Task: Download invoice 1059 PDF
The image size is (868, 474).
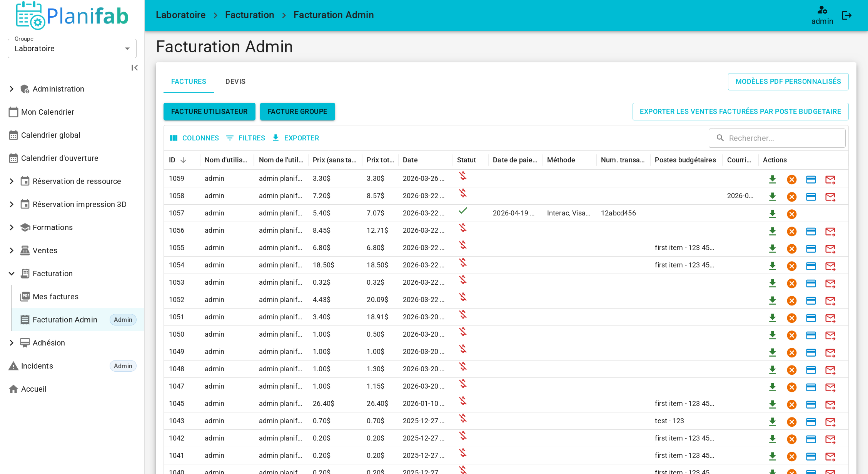Action: click(772, 179)
